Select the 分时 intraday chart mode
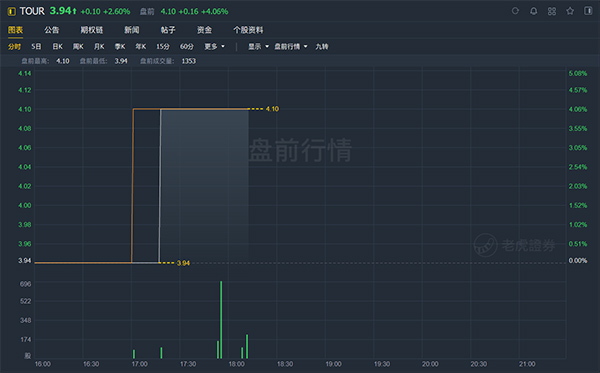 [15, 47]
